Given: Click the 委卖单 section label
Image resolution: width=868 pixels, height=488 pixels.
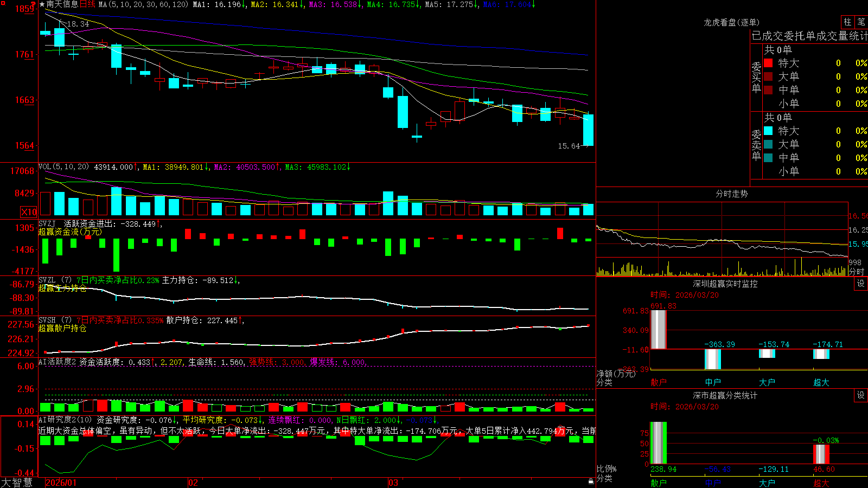Looking at the screenshot, I should click(x=756, y=145).
